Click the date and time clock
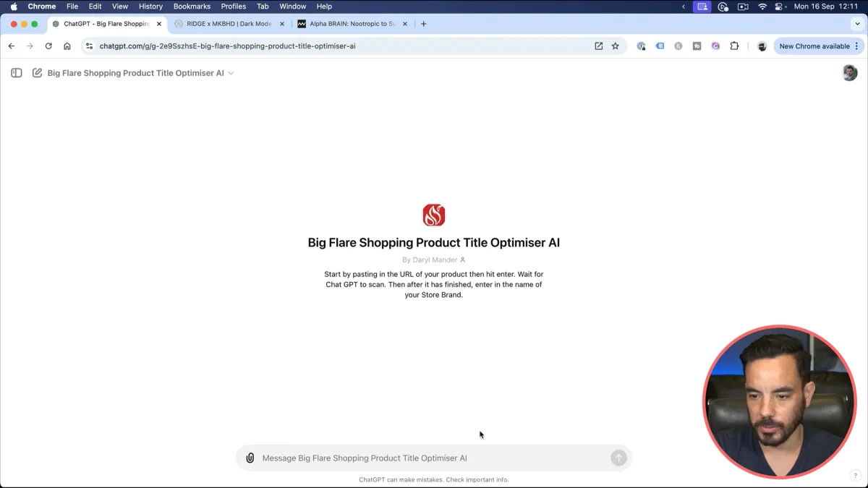Viewport: 868px width, 488px height. 826,7
